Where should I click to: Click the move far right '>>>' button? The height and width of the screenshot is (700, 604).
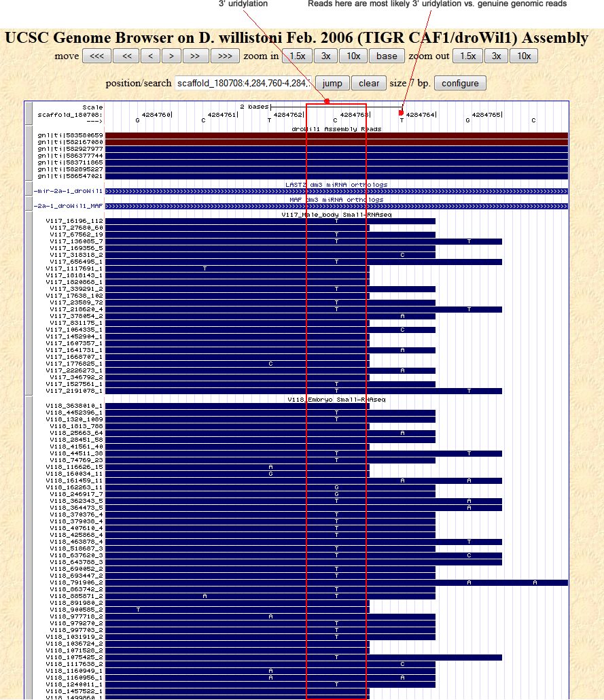225,56
